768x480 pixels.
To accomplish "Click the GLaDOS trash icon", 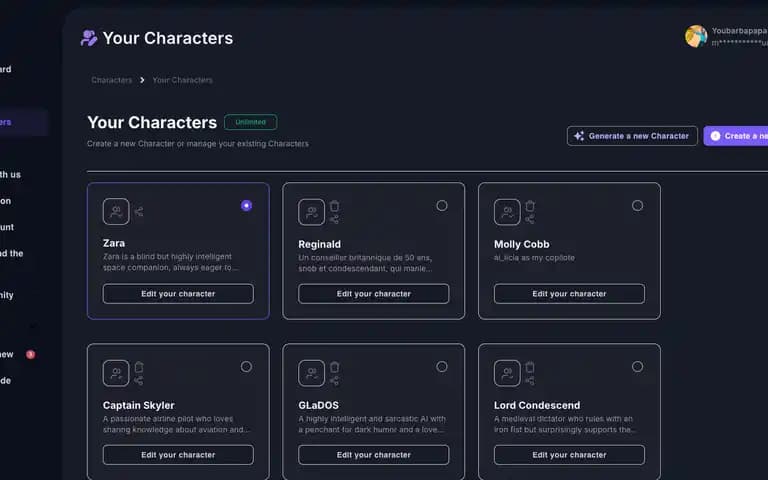I will coord(335,367).
